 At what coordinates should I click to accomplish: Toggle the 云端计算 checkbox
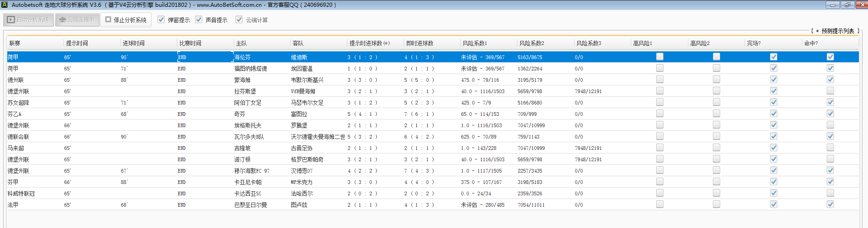pos(239,20)
